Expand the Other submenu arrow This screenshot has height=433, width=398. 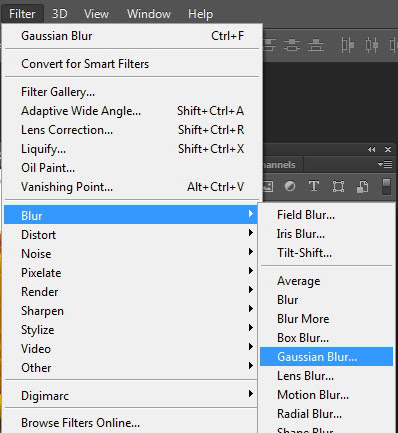tap(251, 366)
